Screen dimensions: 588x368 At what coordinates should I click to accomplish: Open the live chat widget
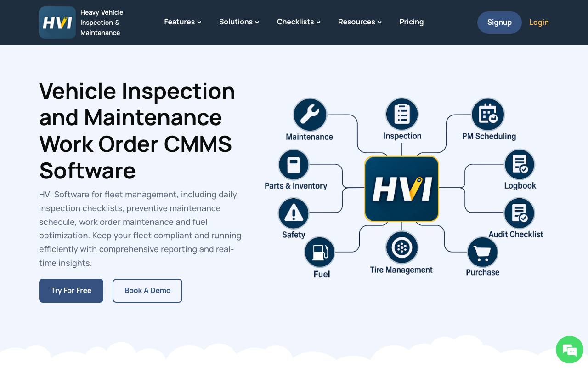[x=570, y=350]
